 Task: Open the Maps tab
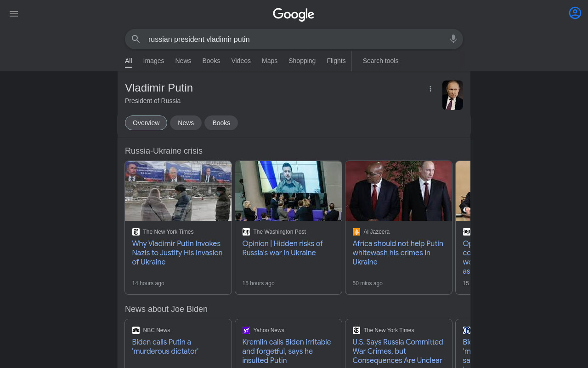(270, 61)
